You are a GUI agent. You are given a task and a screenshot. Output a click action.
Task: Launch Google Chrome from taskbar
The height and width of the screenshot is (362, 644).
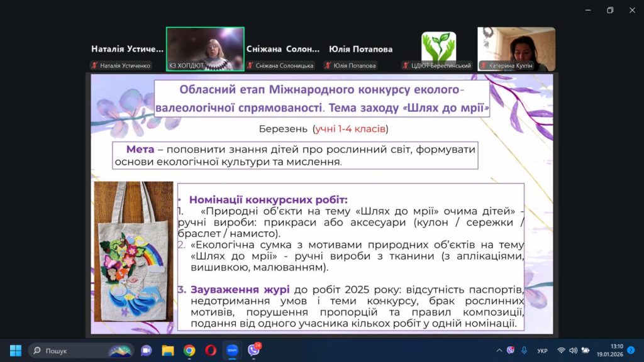[x=189, y=350]
